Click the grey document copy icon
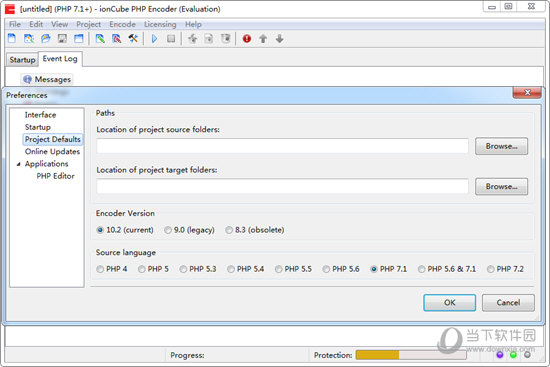This screenshot has width=550, height=367. click(209, 39)
